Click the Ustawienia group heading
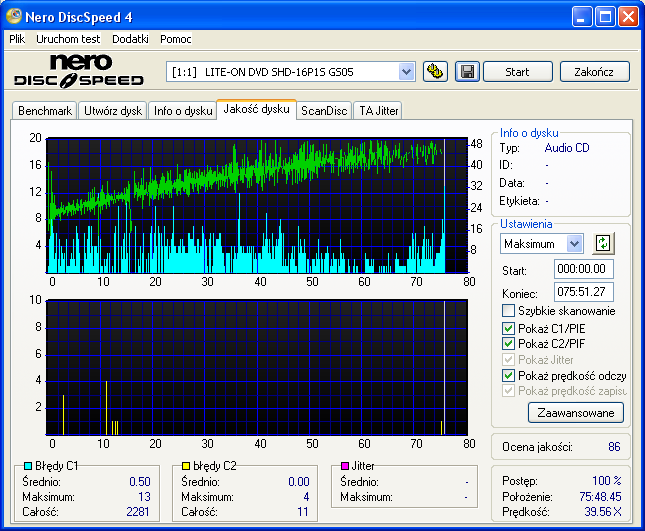The height and width of the screenshot is (531, 645). (x=526, y=224)
